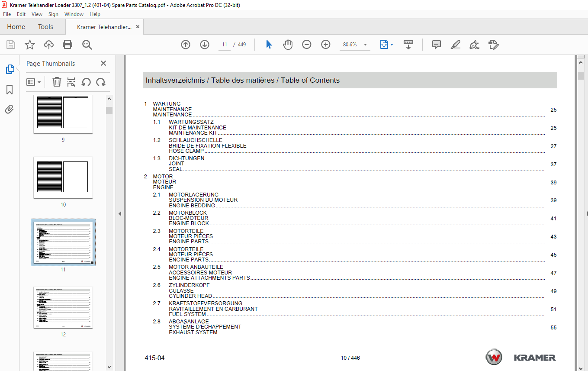Collapse the left navigation pane arrow
The image size is (588, 371).
(120, 213)
